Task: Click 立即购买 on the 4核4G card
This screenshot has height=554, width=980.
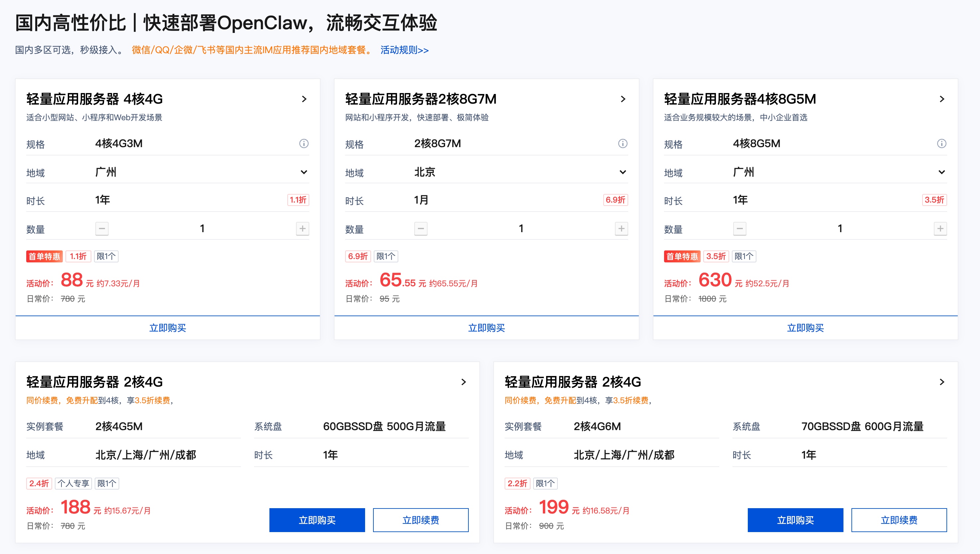Action: click(167, 328)
